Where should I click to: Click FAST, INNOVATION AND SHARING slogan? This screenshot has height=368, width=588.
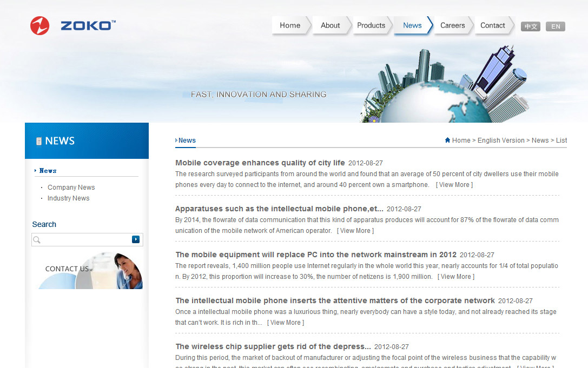[259, 95]
